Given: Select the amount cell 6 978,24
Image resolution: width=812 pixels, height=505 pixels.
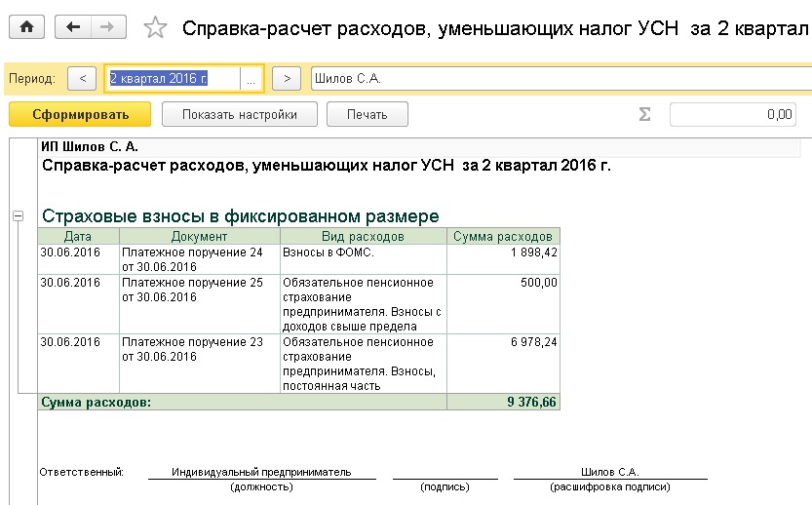Looking at the screenshot, I should [503, 364].
